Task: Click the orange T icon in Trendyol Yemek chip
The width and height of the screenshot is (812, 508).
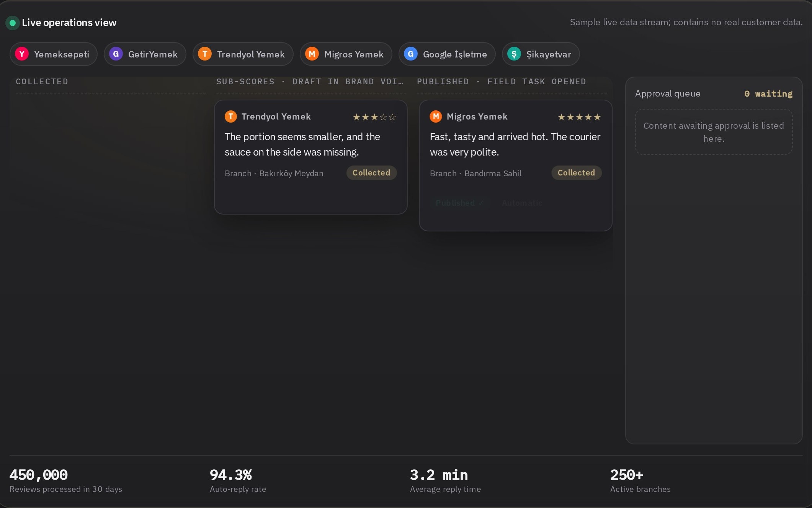Action: click(x=205, y=54)
